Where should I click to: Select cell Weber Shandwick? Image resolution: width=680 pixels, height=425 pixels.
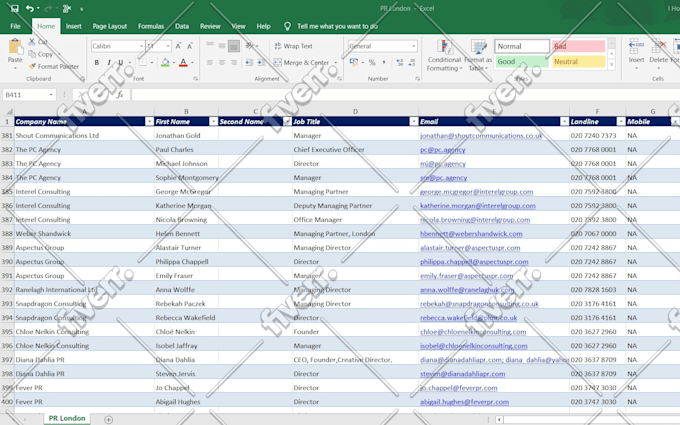click(84, 233)
